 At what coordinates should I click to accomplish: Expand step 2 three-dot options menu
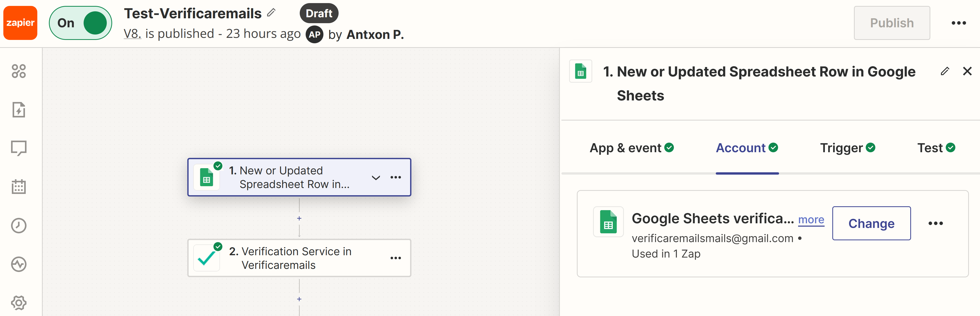click(x=396, y=258)
